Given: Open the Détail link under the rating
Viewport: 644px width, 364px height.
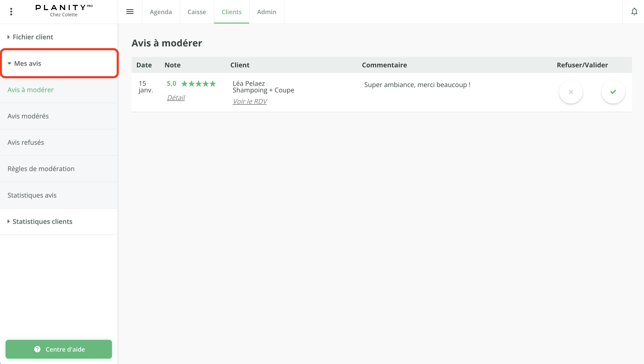Looking at the screenshot, I should coord(176,98).
